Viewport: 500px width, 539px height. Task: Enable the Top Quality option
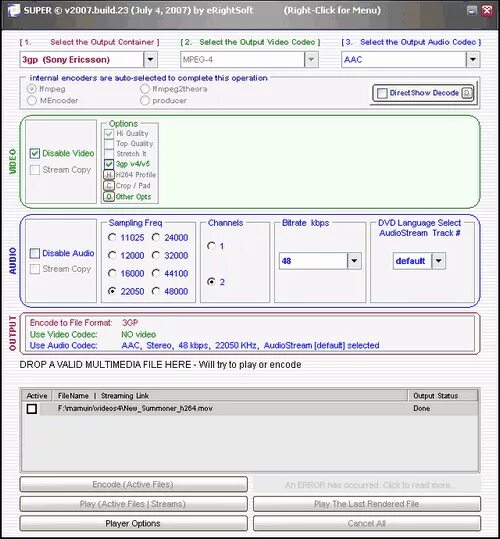click(x=109, y=144)
